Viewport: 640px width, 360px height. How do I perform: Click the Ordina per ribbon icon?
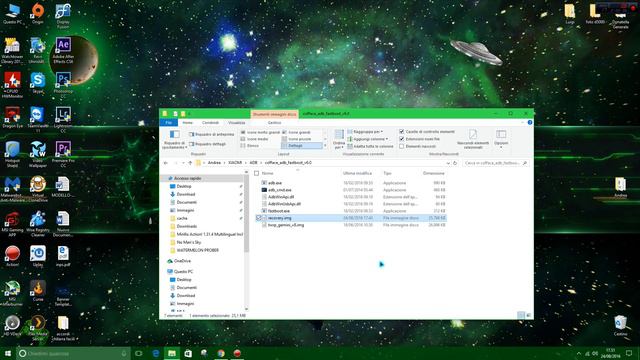[339, 139]
